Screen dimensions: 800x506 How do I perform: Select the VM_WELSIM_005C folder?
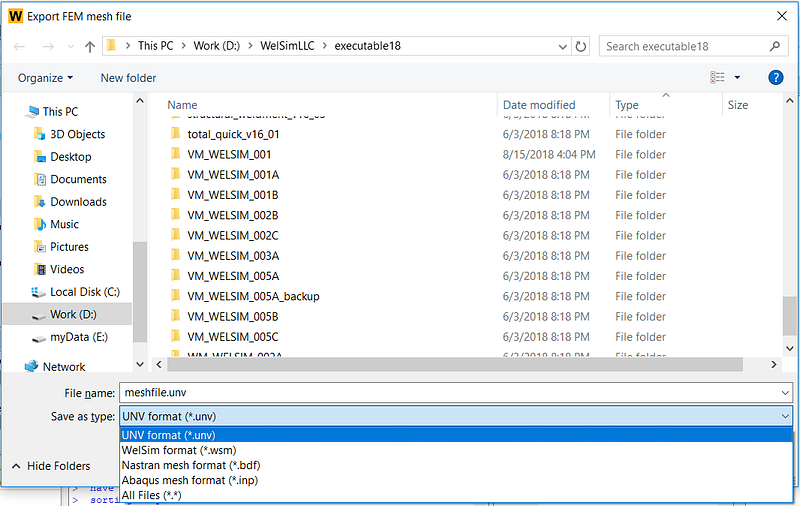[233, 337]
